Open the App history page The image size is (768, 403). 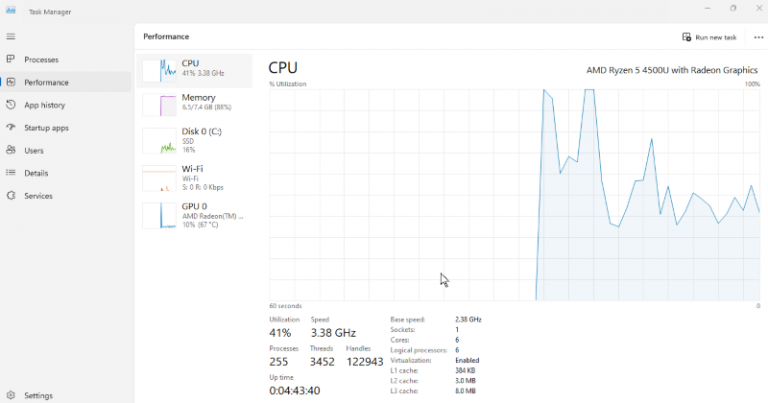click(x=45, y=105)
